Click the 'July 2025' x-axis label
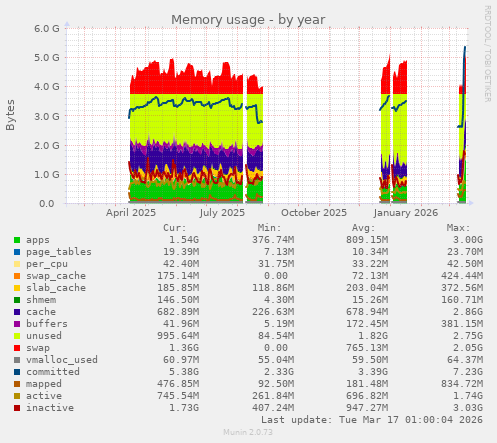Image resolution: width=497 pixels, height=443 pixels. [x=222, y=213]
